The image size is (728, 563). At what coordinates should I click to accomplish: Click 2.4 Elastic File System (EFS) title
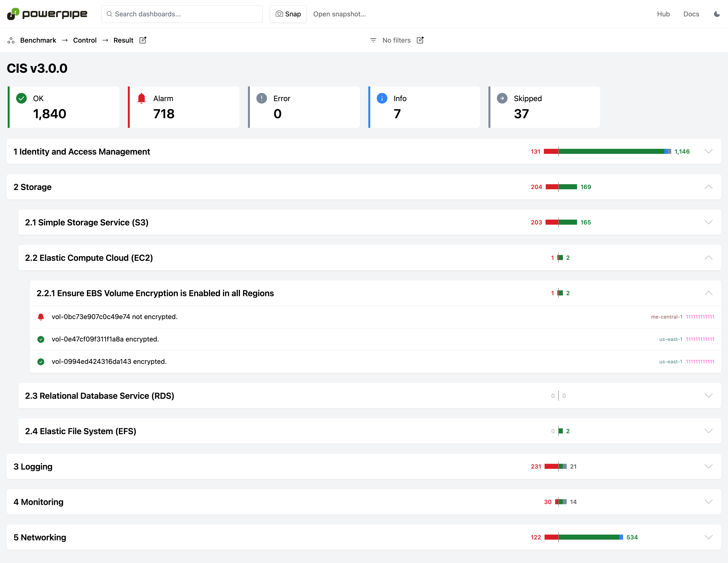80,431
